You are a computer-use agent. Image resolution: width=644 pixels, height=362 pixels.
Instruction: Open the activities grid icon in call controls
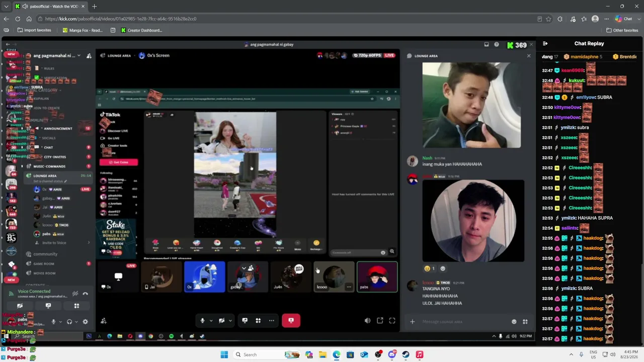pos(258,321)
